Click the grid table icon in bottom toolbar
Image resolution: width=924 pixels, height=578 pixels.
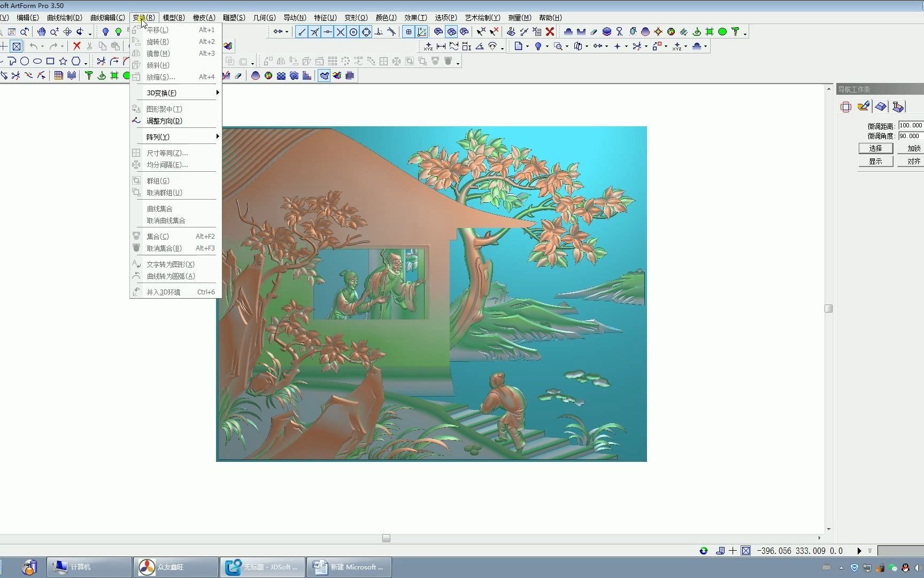pyautogui.click(x=58, y=75)
